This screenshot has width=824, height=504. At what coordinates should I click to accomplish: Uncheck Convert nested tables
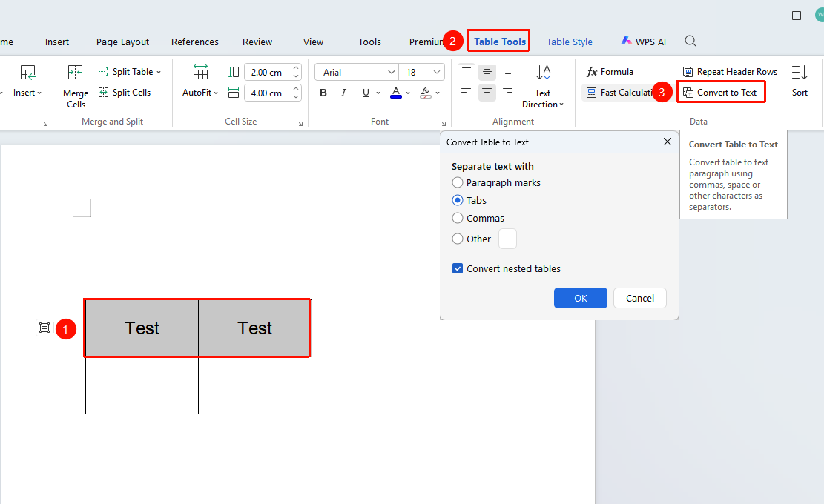tap(458, 269)
